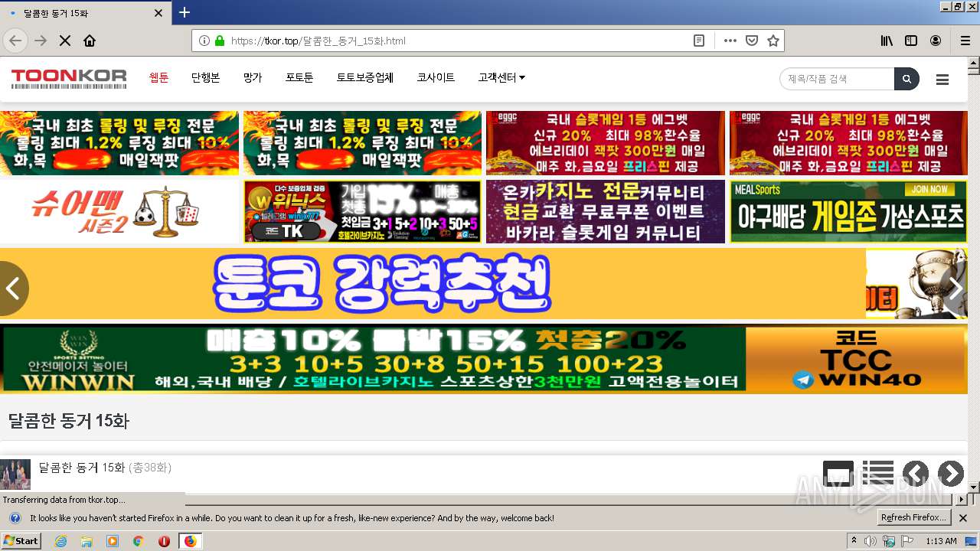Open a new browser tab
Image resolution: width=980 pixels, height=551 pixels.
click(185, 12)
